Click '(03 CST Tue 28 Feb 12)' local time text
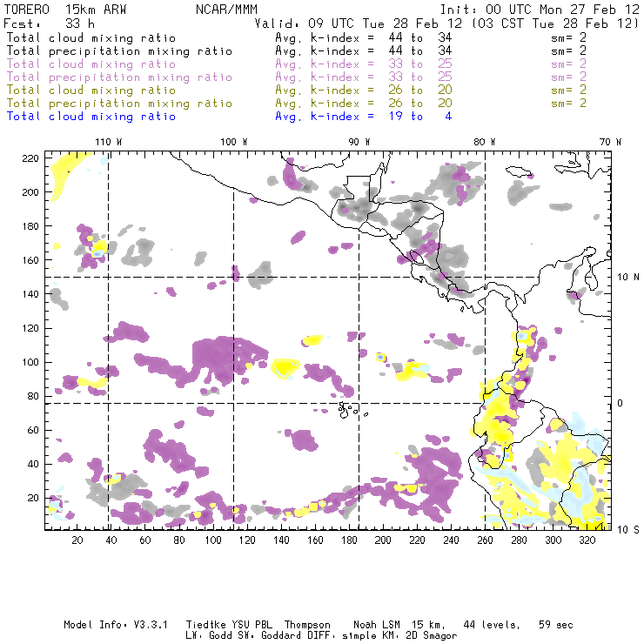This screenshot has width=644, height=644. (555, 23)
